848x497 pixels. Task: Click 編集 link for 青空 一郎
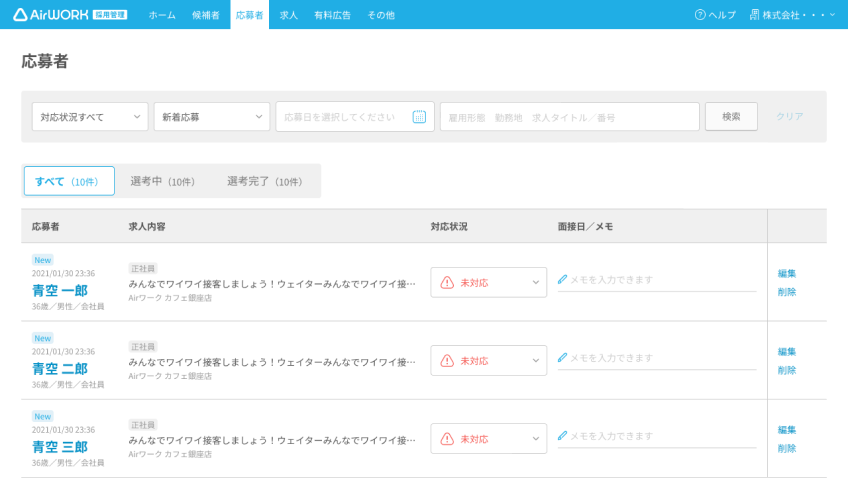click(x=787, y=274)
